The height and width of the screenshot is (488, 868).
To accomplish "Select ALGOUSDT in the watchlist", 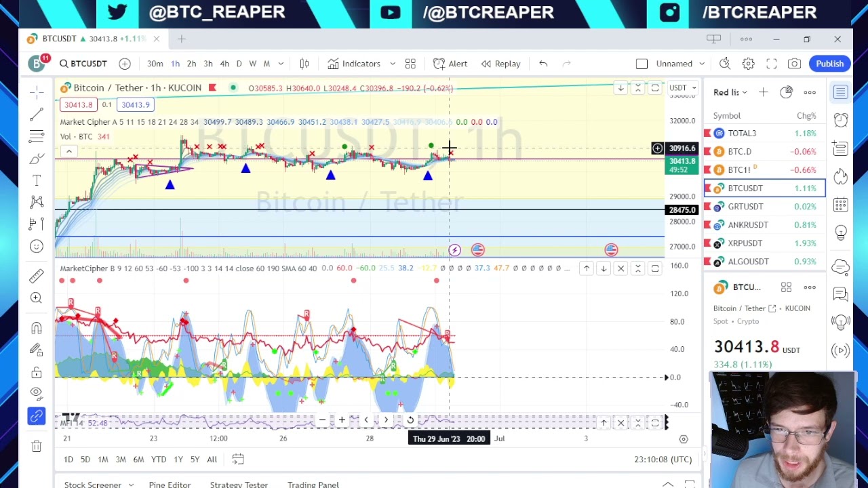I will (765, 261).
